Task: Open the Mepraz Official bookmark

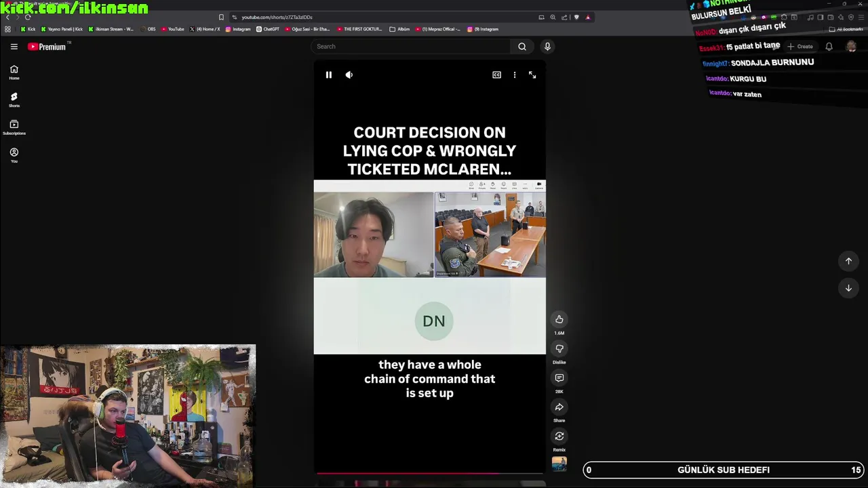Action: click(438, 29)
